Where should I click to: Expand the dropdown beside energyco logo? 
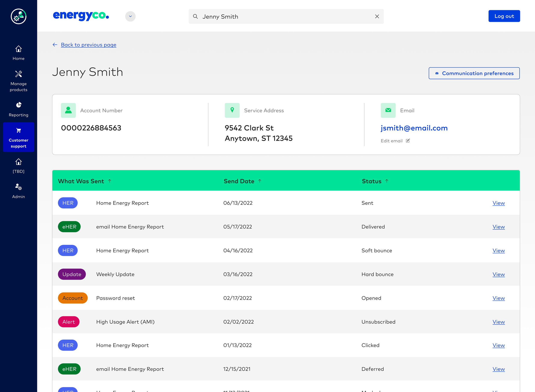[x=130, y=16]
